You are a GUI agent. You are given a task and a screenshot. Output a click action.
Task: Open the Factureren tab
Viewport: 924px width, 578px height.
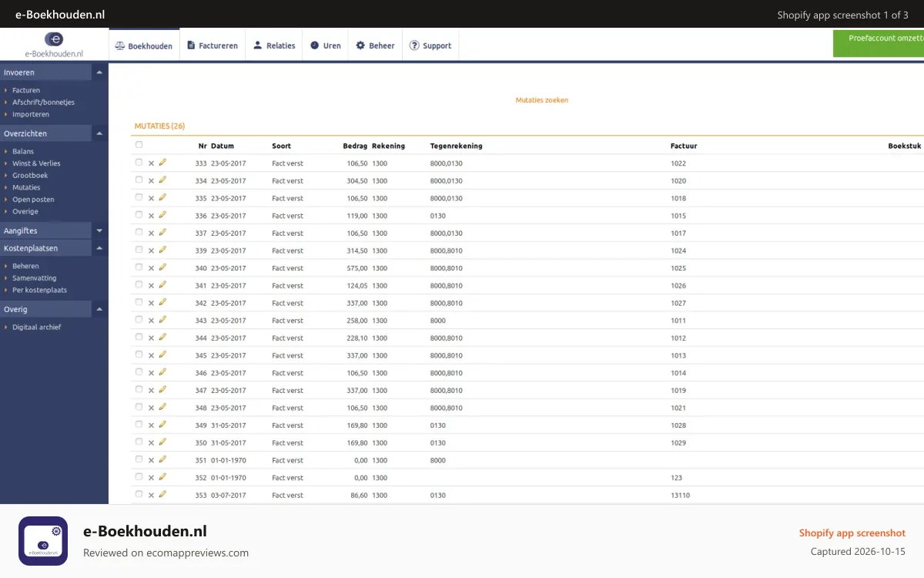coord(213,45)
